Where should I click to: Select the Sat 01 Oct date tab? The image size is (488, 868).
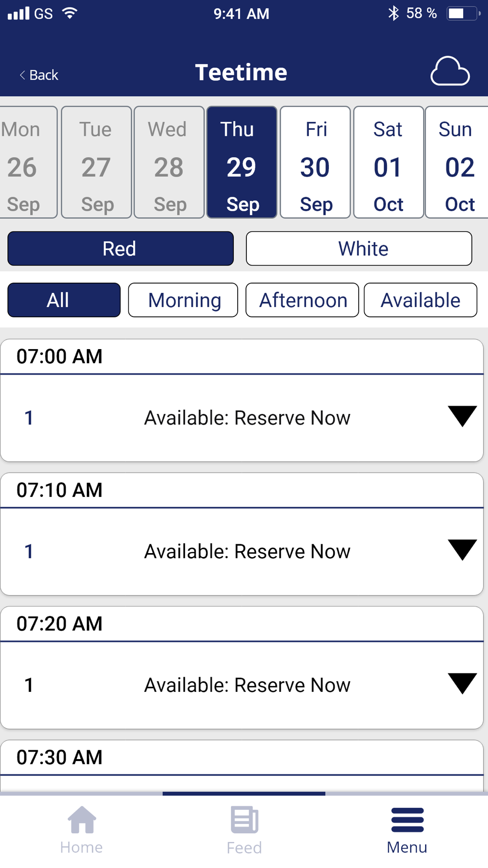point(388,162)
